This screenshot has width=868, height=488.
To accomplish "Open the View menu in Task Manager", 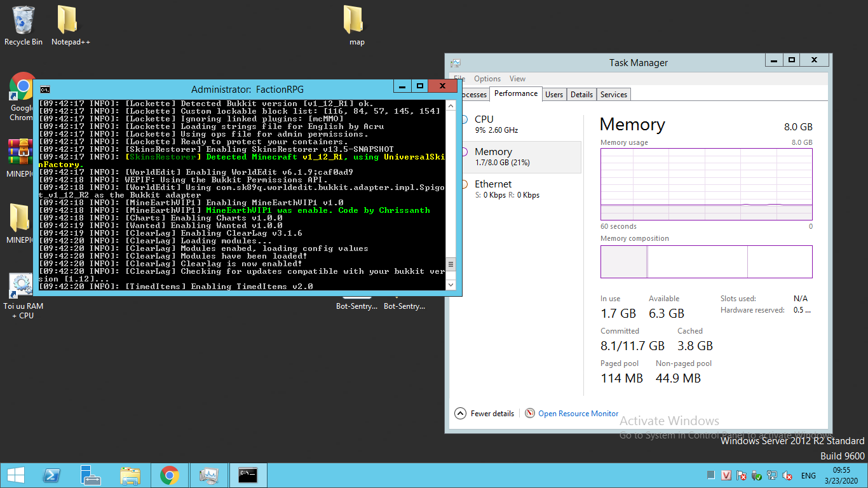I will [x=517, y=79].
